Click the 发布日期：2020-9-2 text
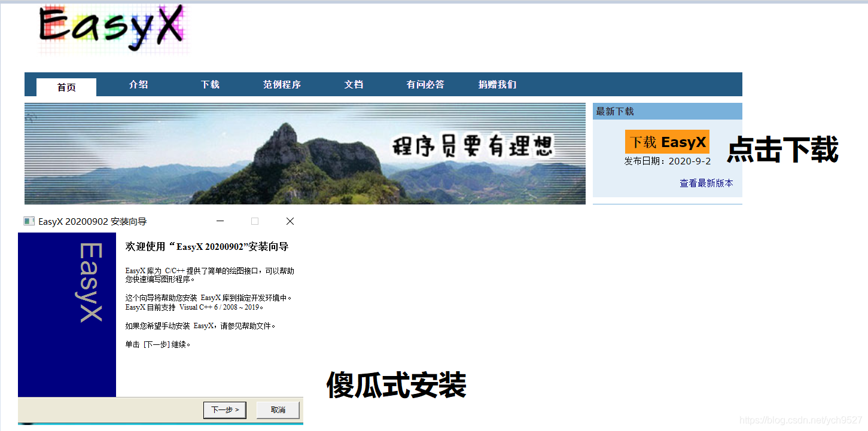Screen dimensions: 868x431 coord(668,161)
